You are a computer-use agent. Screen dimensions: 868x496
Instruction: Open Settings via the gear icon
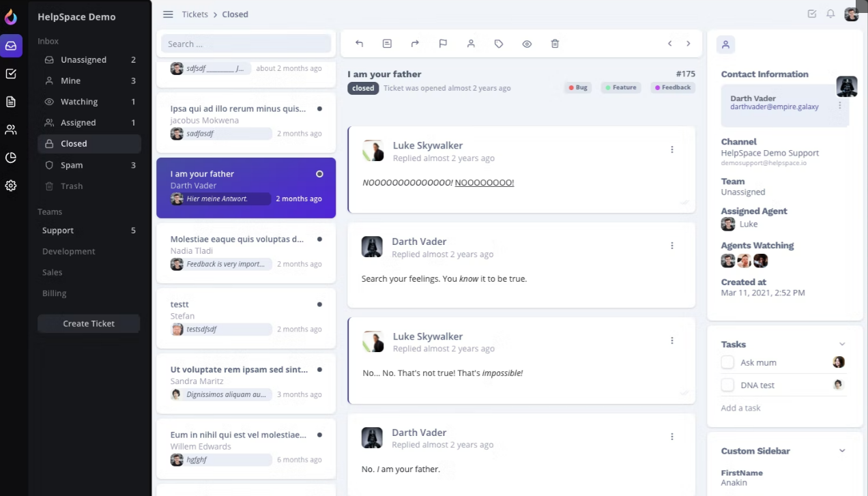pos(10,186)
